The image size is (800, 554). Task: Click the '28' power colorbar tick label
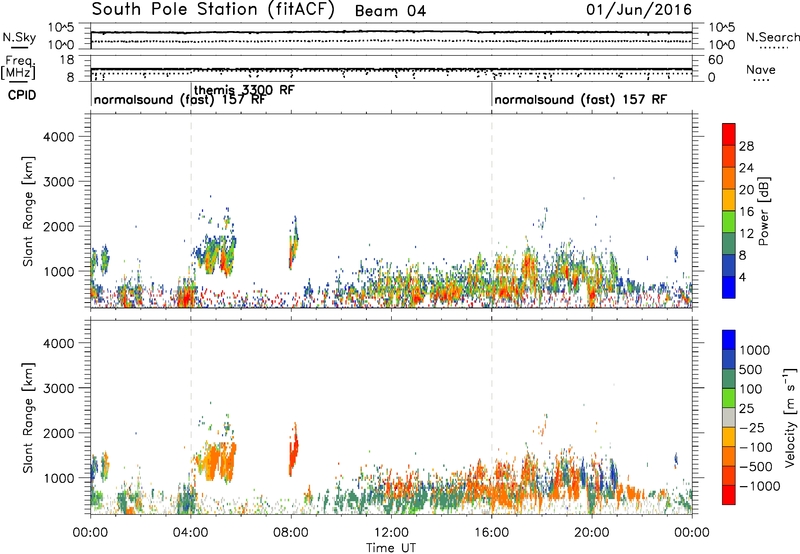pyautogui.click(x=746, y=146)
